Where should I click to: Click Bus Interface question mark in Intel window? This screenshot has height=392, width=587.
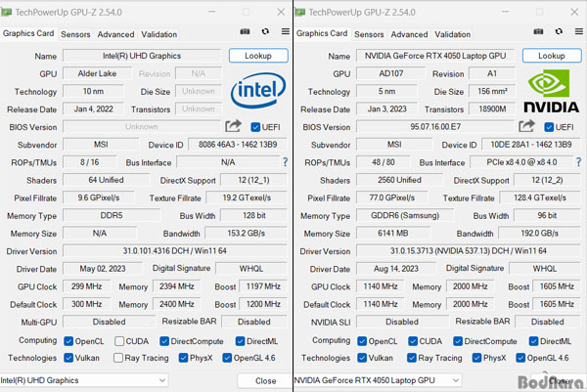[286, 162]
